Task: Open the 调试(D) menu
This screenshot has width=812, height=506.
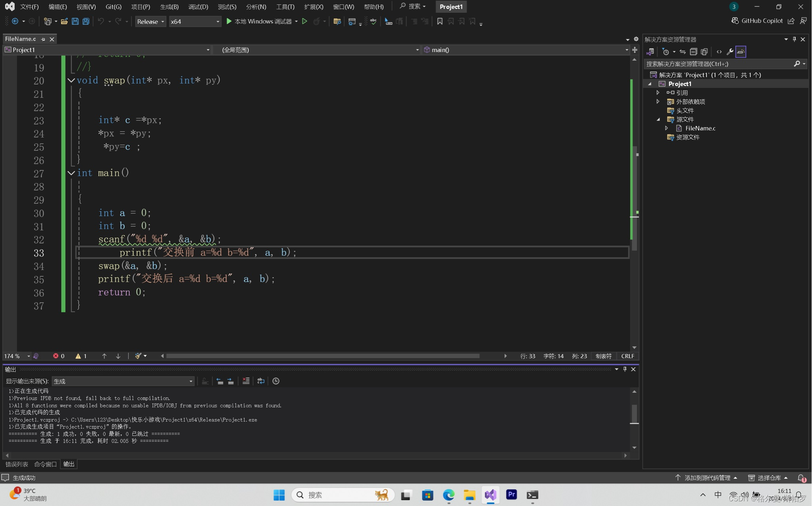Action: coord(198,7)
